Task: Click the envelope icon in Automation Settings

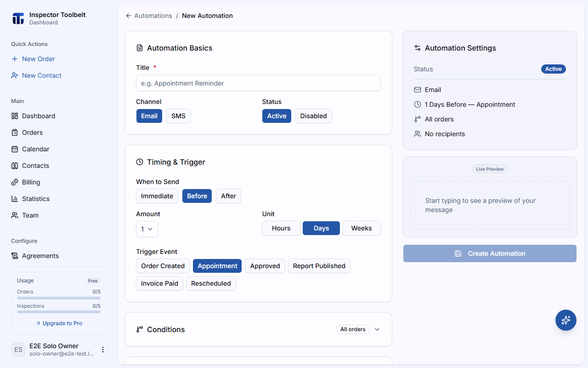Action: 418,90
